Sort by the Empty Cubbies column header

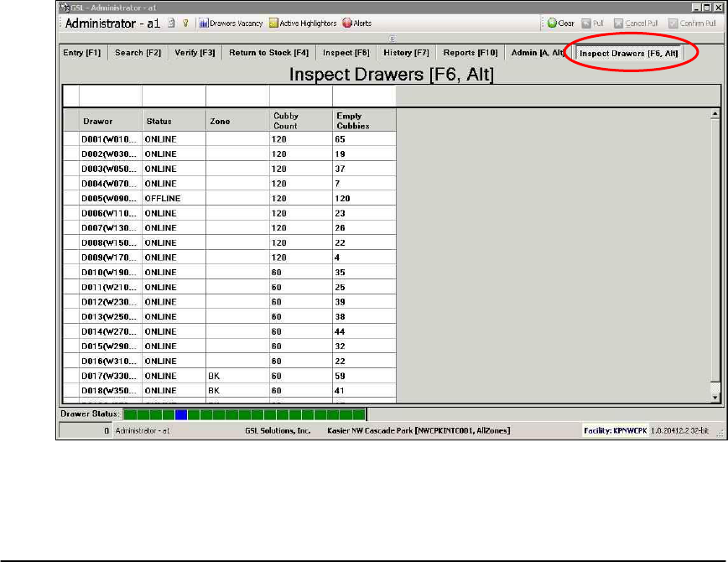point(365,121)
